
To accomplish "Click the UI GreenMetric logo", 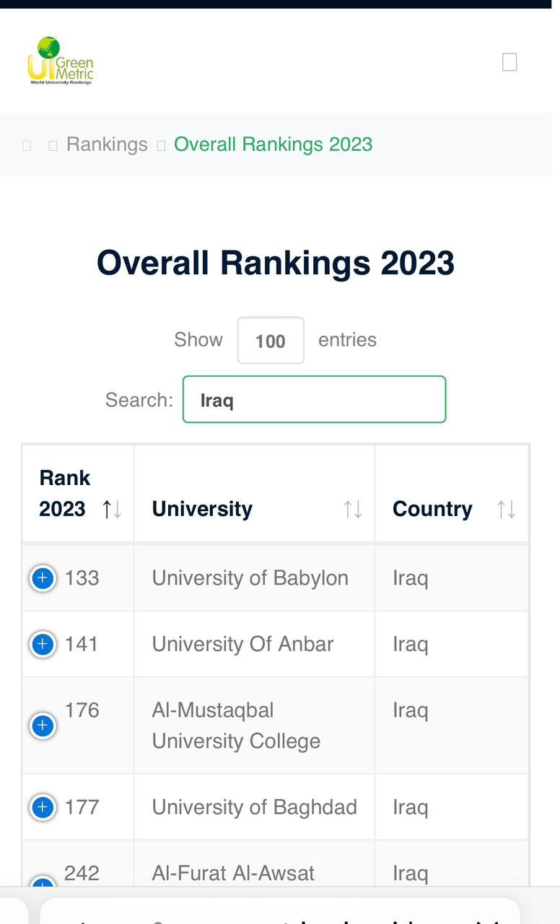I will point(61,61).
